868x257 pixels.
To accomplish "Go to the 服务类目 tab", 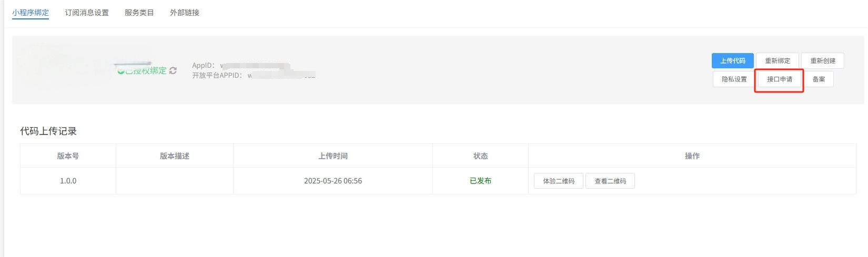I will (139, 13).
